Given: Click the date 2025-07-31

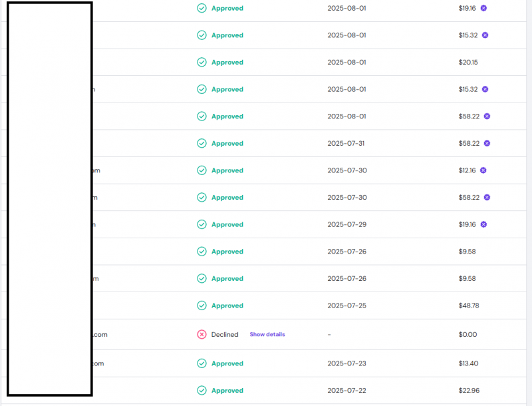Looking at the screenshot, I should pyautogui.click(x=346, y=143).
